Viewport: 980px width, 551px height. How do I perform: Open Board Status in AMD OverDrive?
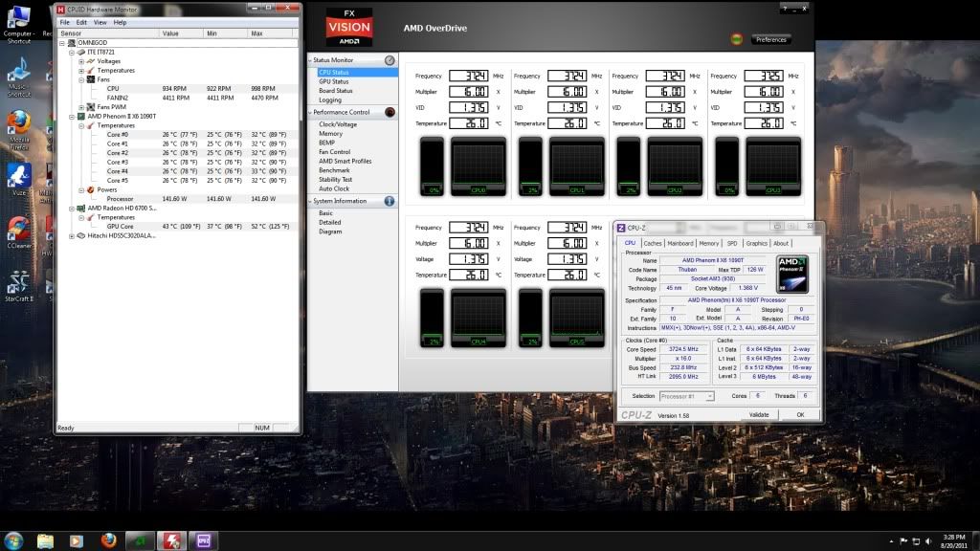[x=336, y=91]
